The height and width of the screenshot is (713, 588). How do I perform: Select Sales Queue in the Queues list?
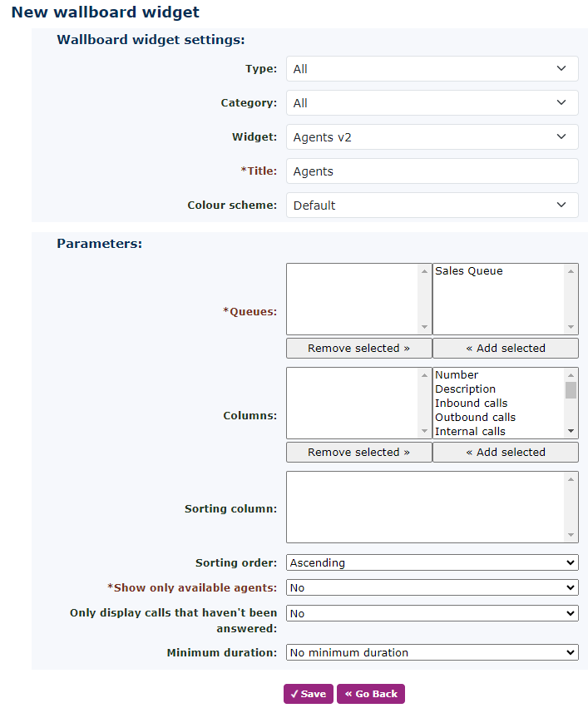coord(469,271)
